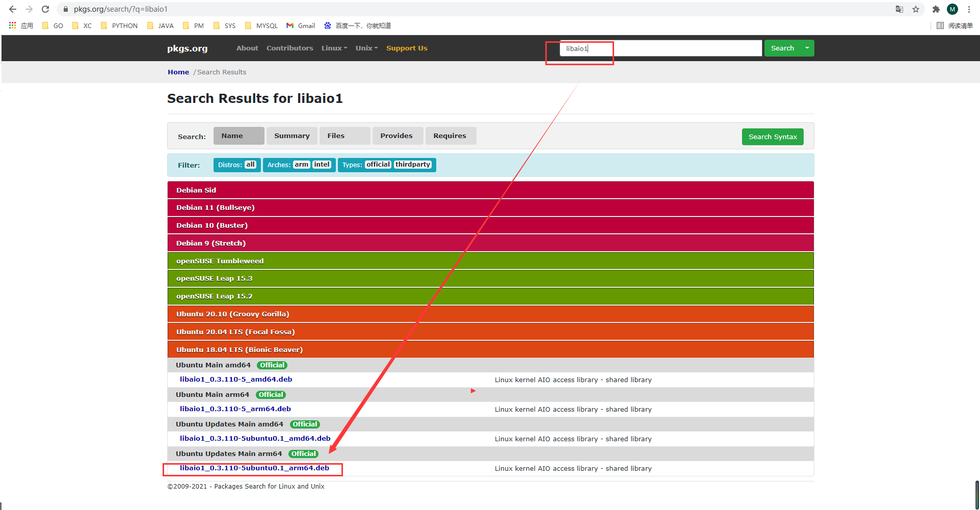Screen dimensions: 980x510
Task: Toggle the thirdparty type filter
Action: (413, 165)
